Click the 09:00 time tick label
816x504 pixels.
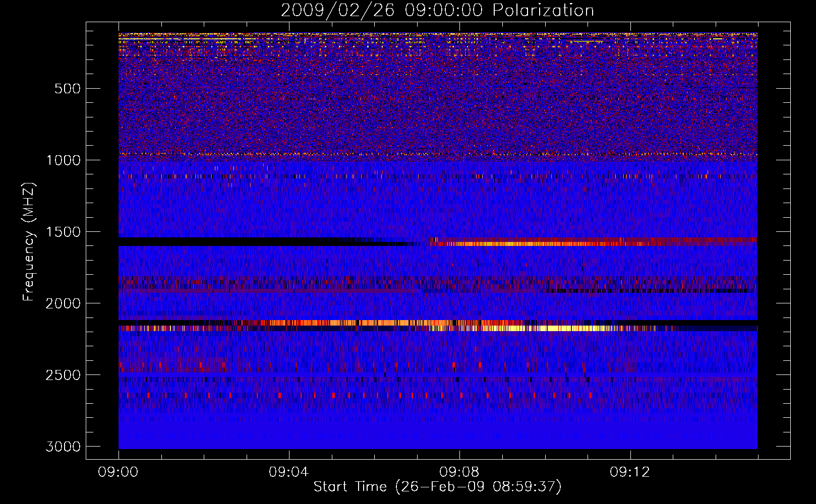119,472
